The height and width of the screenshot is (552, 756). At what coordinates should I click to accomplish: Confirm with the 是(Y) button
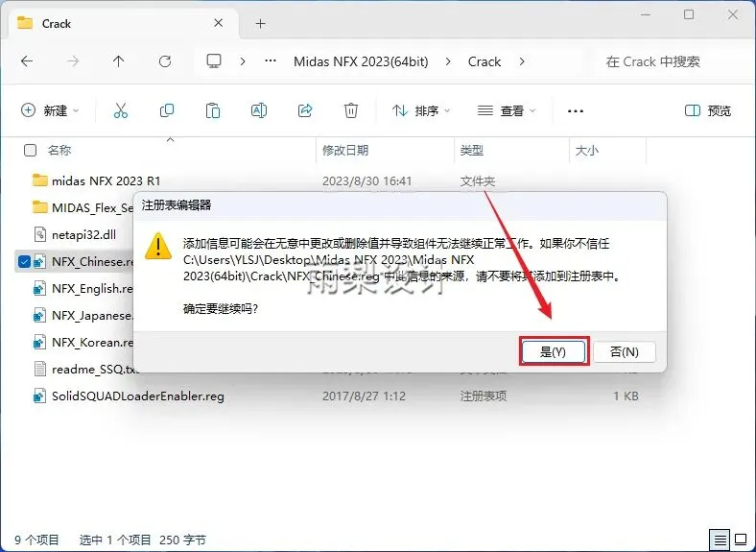tap(553, 351)
